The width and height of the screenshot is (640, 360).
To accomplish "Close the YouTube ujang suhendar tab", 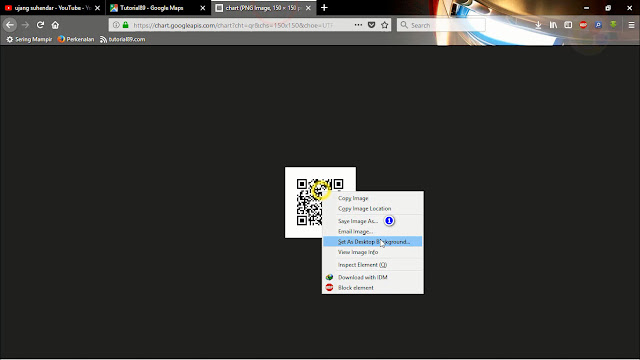I will tap(97, 8).
